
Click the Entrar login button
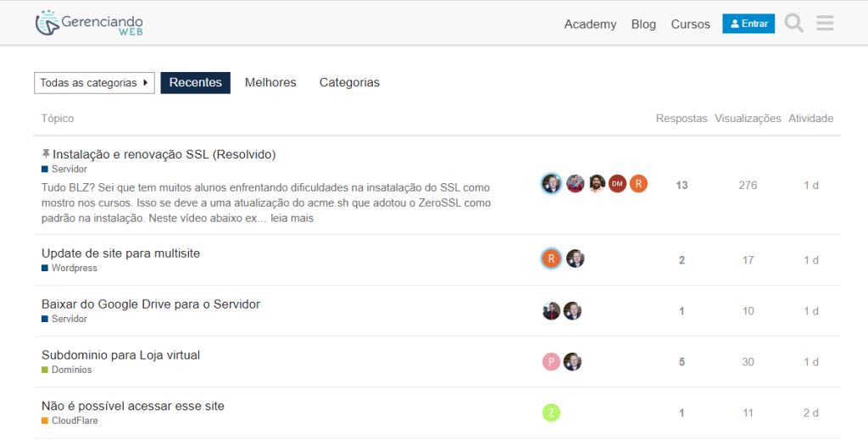pyautogui.click(x=748, y=24)
